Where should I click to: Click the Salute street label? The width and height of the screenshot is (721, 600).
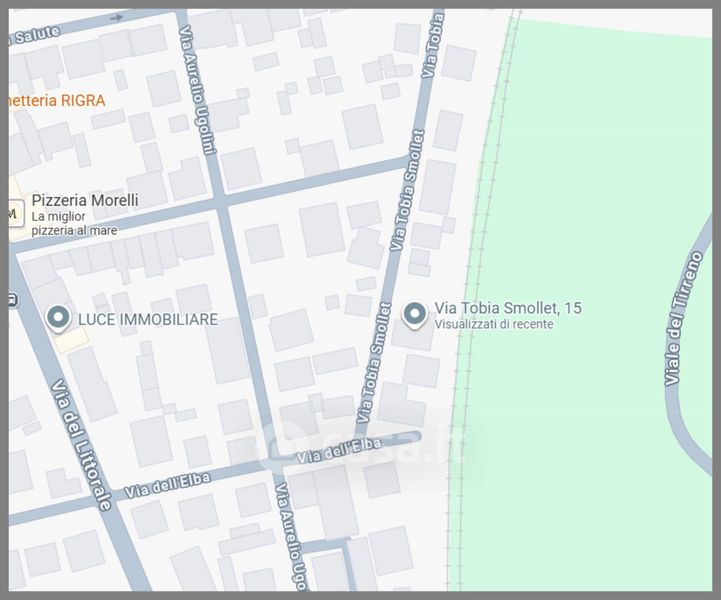pos(37,34)
